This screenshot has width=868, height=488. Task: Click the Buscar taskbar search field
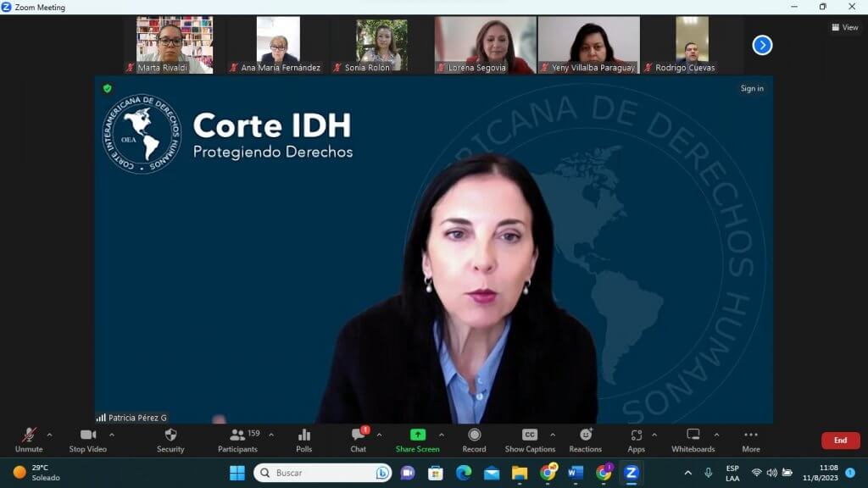point(323,473)
